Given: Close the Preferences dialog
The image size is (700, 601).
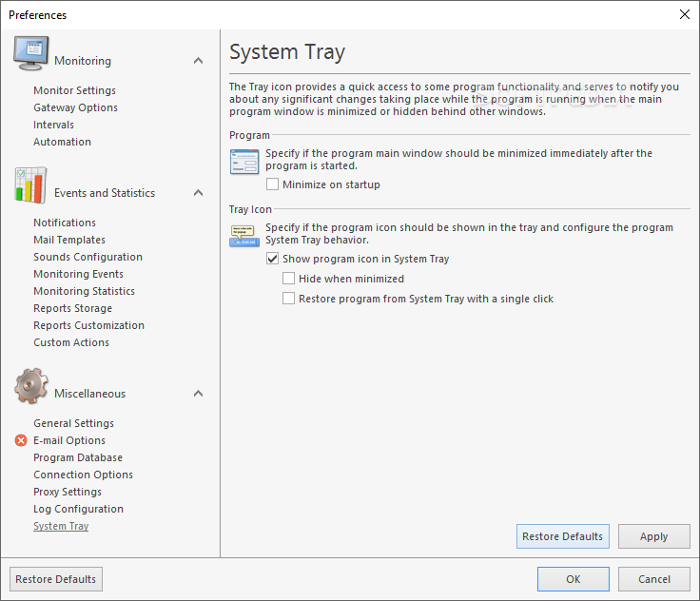Looking at the screenshot, I should [x=685, y=14].
